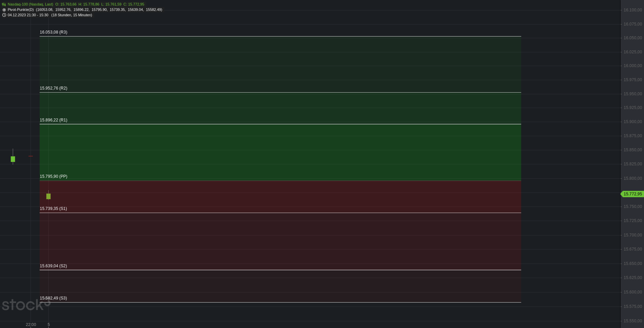Viewport: 644px width, 328px height.
Task: Click the current price tag 15.772,95
Action: 632,194
